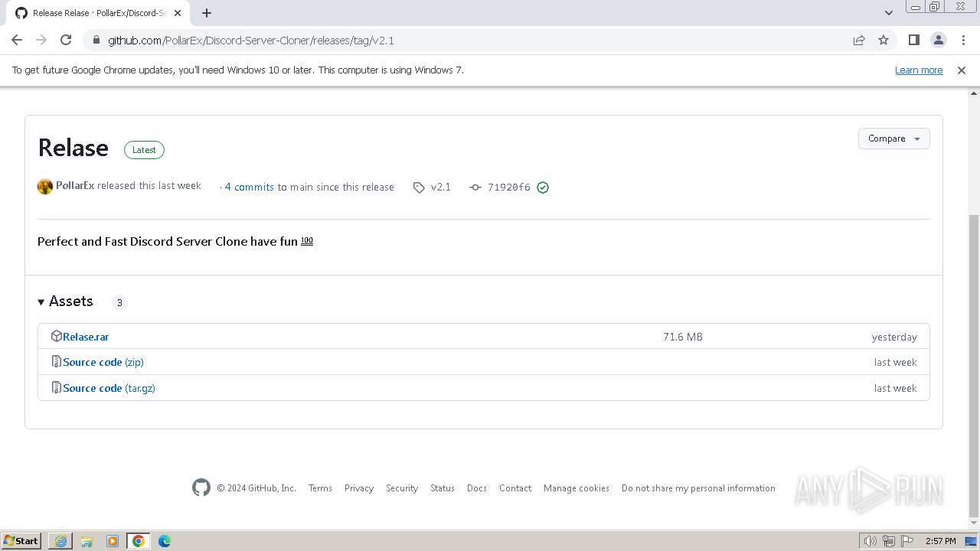Click Manage cookies in footer

coord(577,488)
